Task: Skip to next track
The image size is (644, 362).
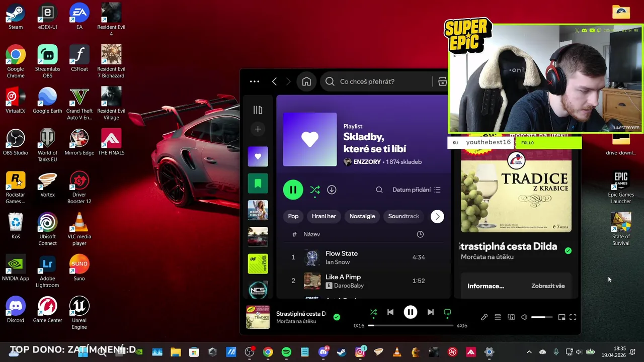Action: pyautogui.click(x=431, y=312)
